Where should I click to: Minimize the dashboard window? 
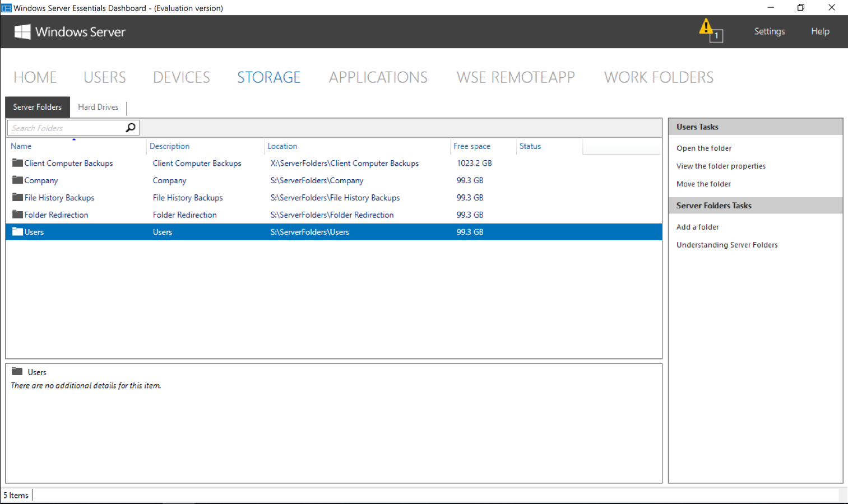coord(771,7)
